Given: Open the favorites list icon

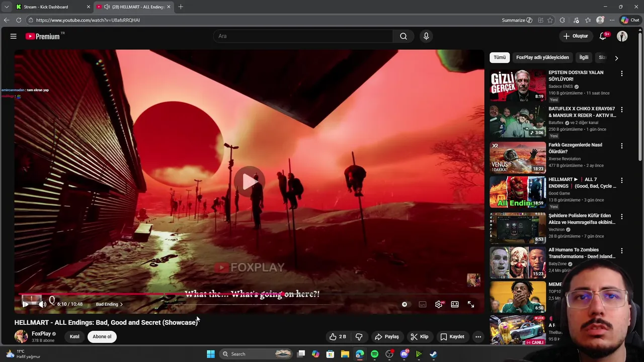Looking at the screenshot, I should coord(588,20).
